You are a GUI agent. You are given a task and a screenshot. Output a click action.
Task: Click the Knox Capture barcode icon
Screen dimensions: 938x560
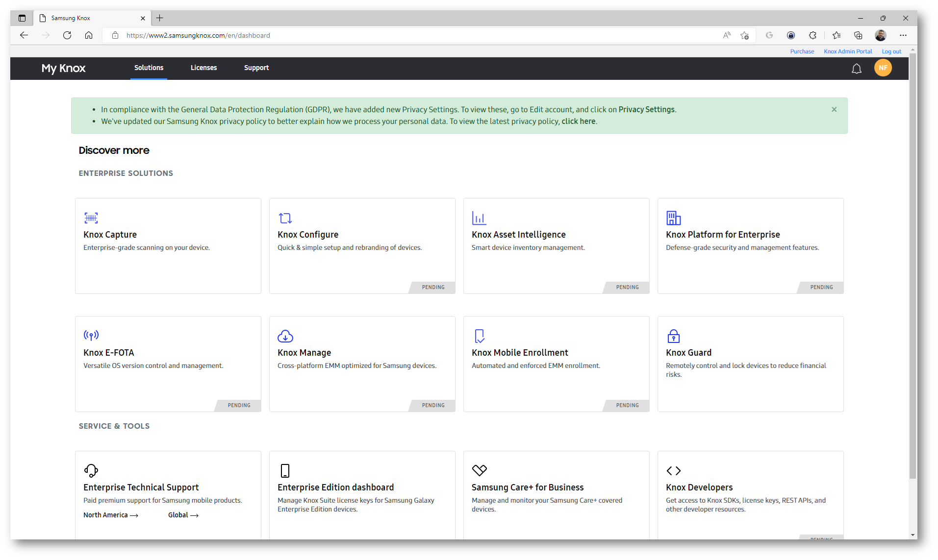coord(91,218)
